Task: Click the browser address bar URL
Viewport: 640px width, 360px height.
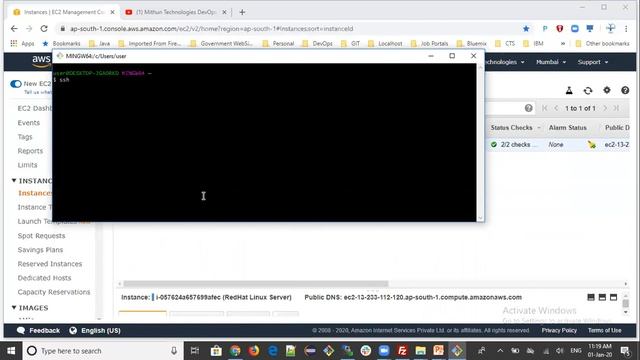Action: click(211, 29)
